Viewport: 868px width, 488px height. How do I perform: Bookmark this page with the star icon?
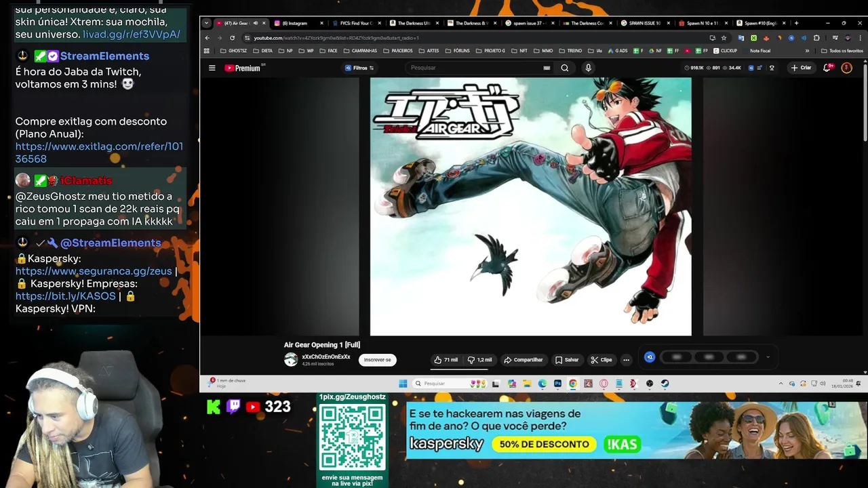[724, 38]
